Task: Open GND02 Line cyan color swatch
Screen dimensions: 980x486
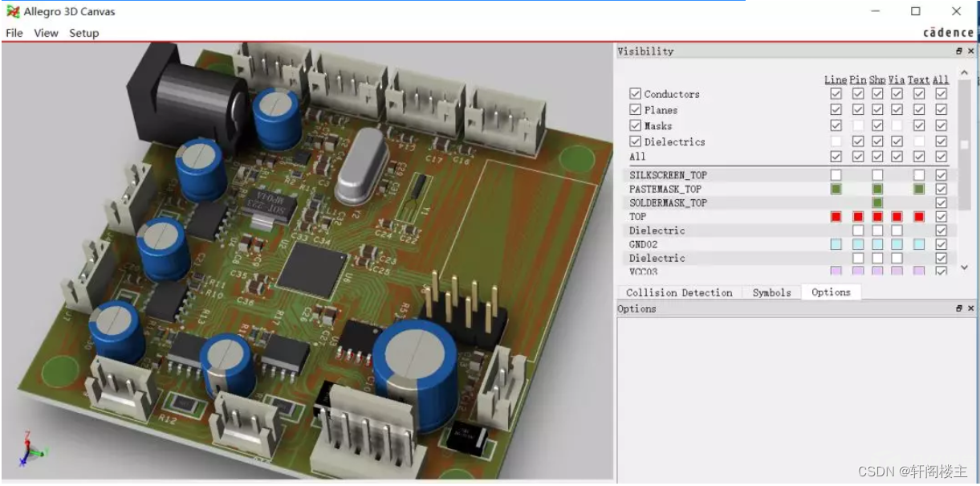Action: pyautogui.click(x=836, y=244)
